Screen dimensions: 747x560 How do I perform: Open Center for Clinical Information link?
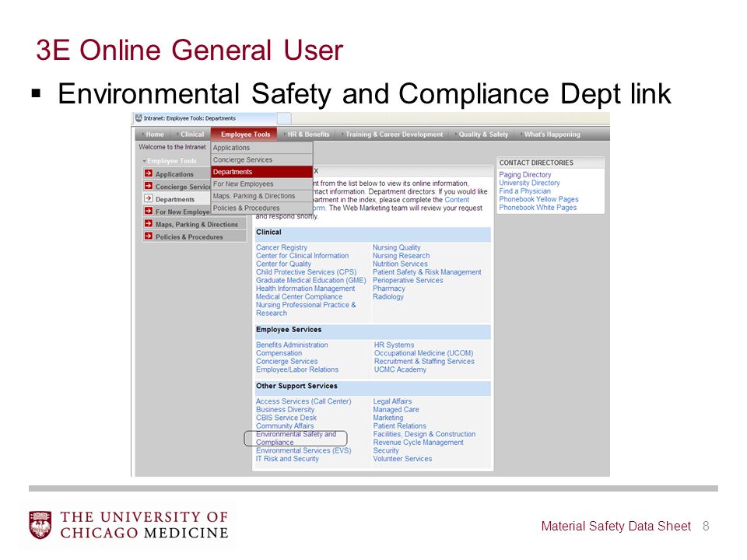302,256
